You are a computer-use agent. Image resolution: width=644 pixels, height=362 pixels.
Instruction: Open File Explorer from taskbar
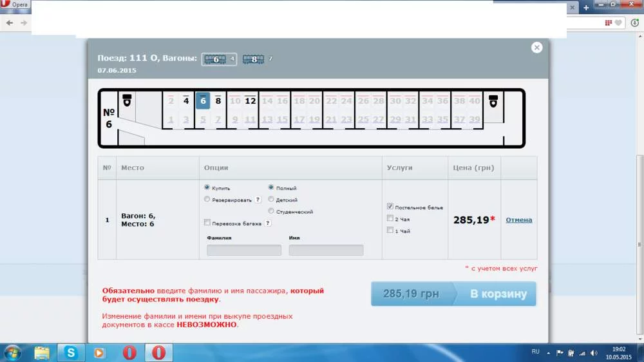(x=41, y=353)
